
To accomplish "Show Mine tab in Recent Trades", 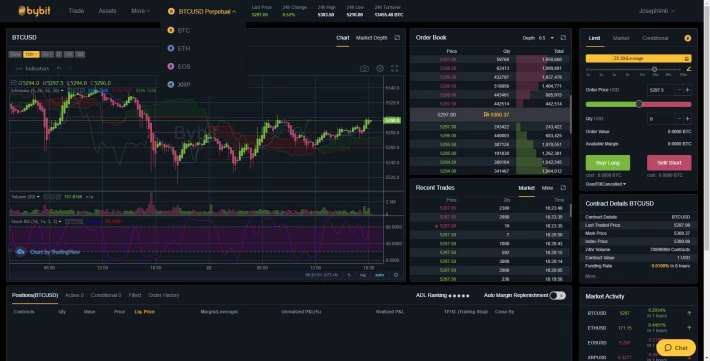I will [547, 188].
